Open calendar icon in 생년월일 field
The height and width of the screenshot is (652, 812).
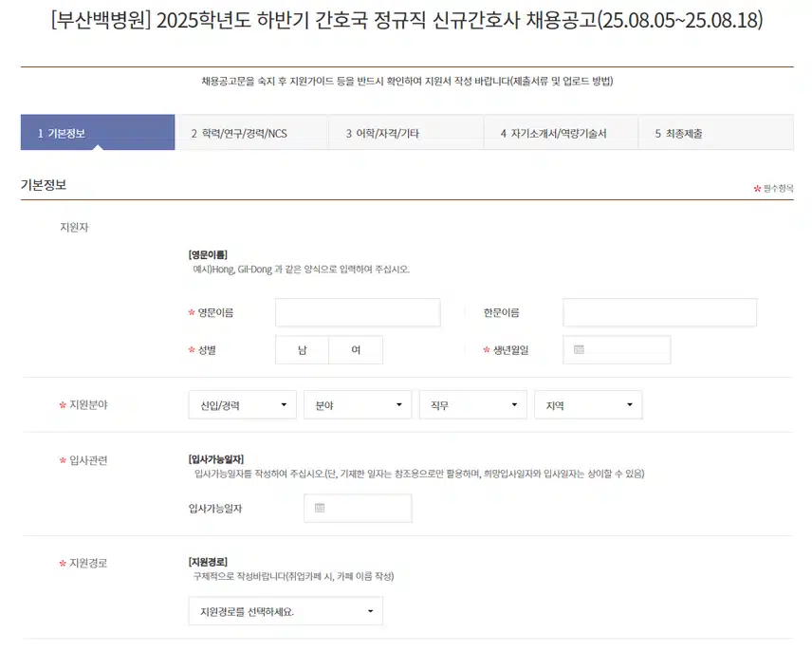(x=579, y=350)
